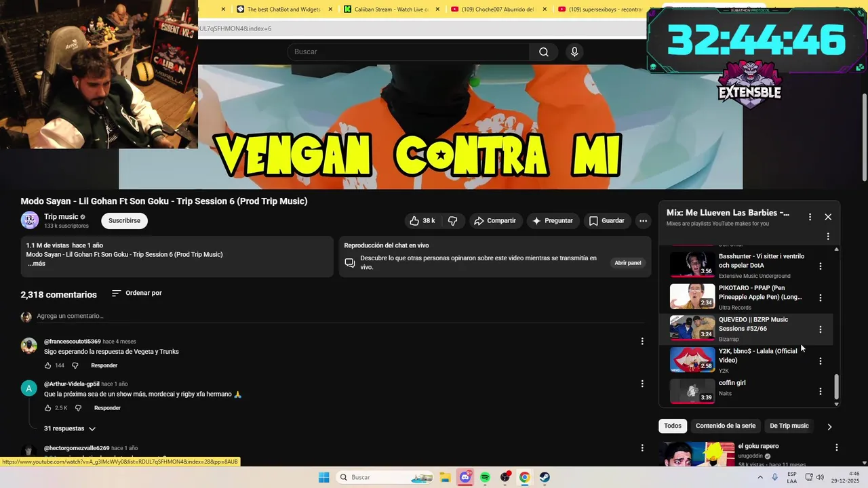Click the Windows taskbar Buscar search box
868x488 pixels.
(x=384, y=477)
